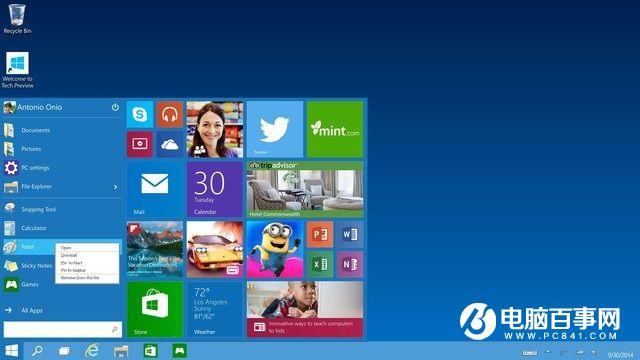Open the Skype tile
Screen dimensions: 640x360
coord(140,114)
